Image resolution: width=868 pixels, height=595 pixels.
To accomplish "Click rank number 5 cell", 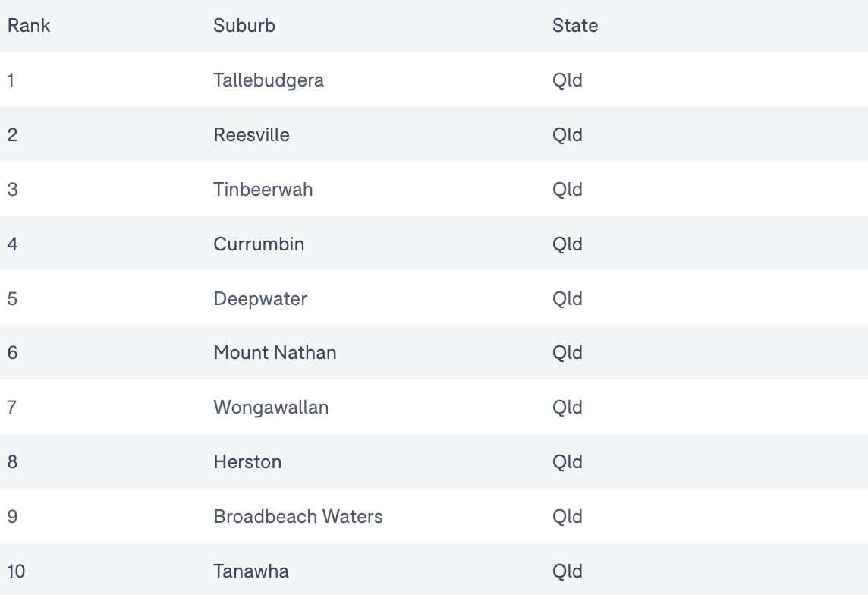I will (12, 299).
